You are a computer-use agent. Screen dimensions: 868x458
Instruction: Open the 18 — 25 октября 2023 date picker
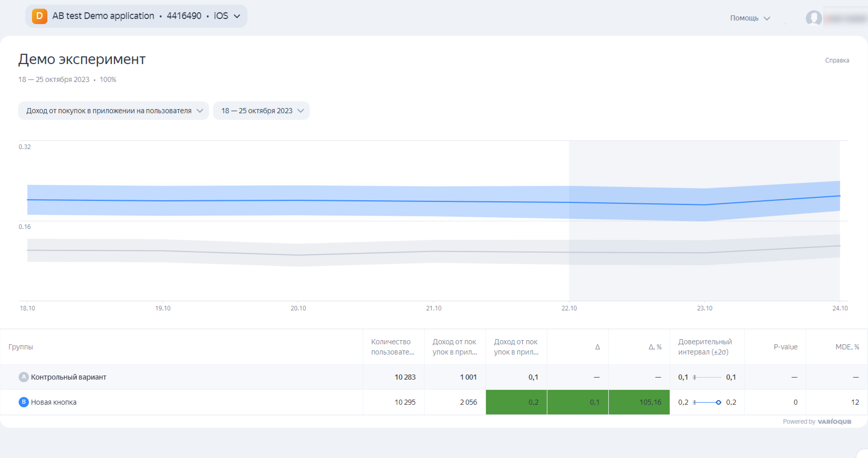click(x=262, y=111)
